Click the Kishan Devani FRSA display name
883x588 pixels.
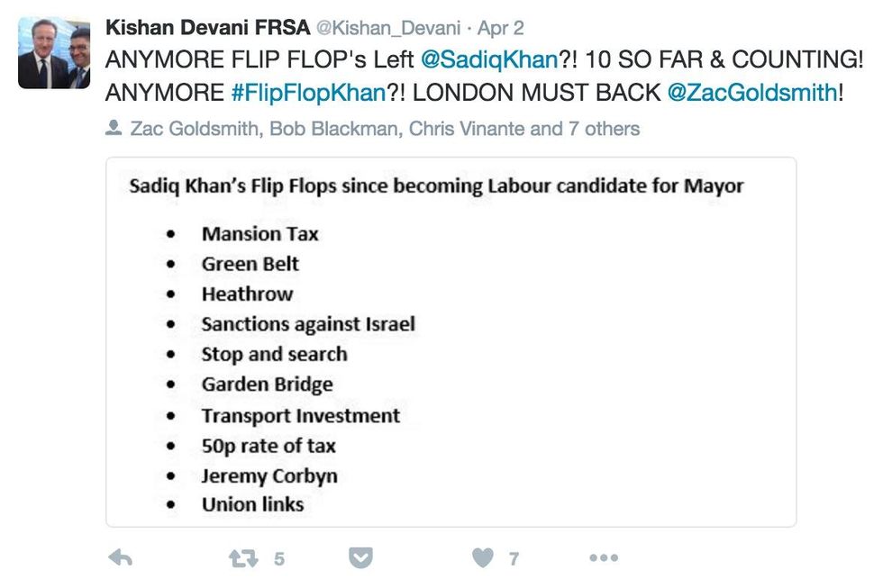point(206,27)
